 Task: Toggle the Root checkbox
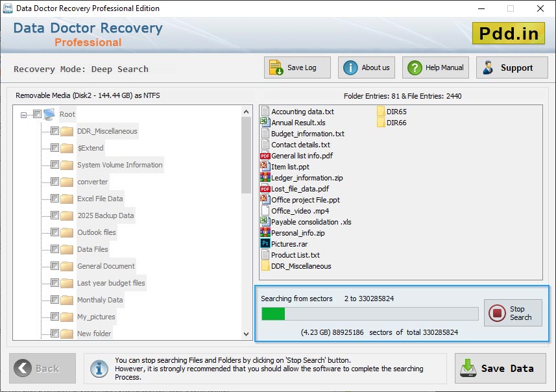37,114
